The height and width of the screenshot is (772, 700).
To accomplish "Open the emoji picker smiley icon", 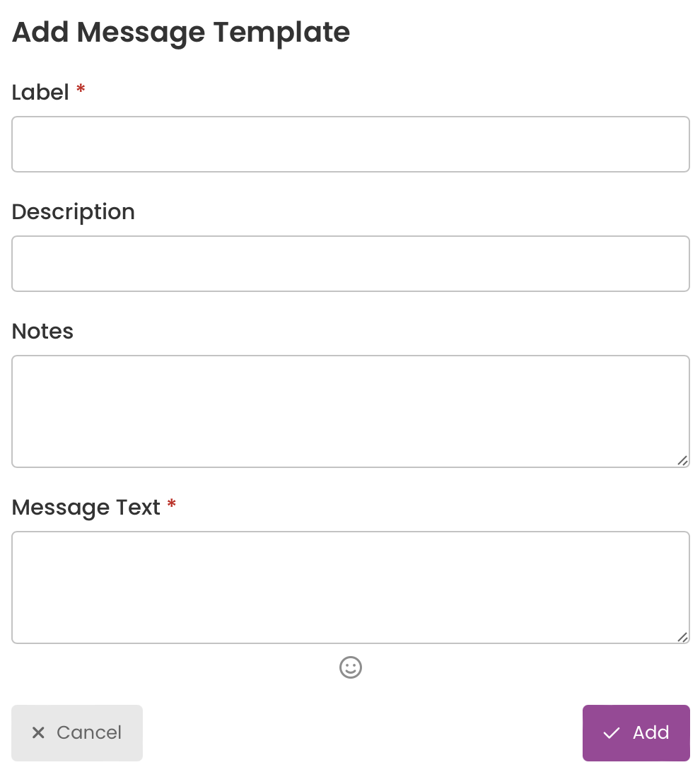I will 351,667.
